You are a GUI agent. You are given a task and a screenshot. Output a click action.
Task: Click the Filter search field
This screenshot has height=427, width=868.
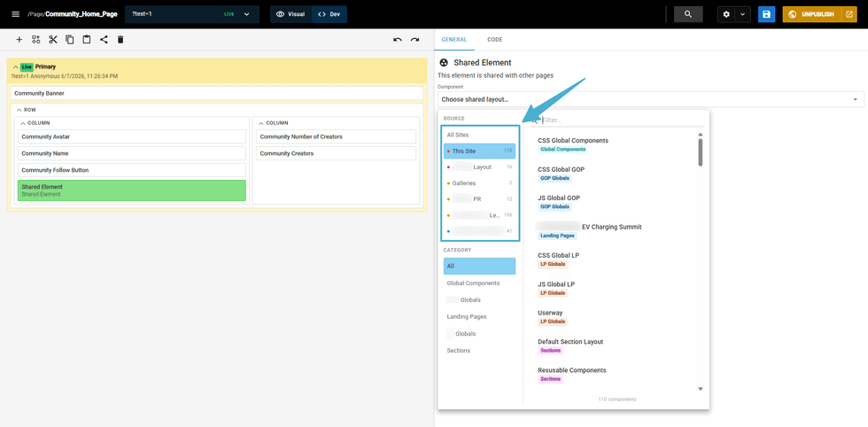click(617, 120)
